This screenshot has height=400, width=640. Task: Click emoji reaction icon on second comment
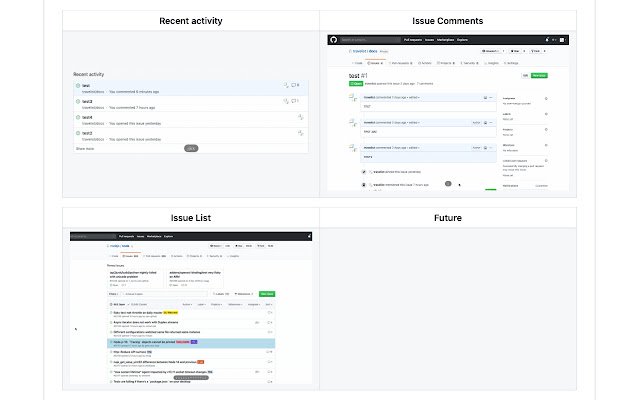coord(485,122)
